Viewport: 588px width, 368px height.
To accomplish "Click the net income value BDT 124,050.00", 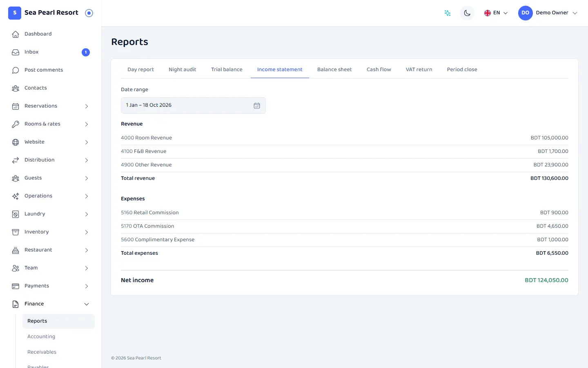I will [546, 280].
